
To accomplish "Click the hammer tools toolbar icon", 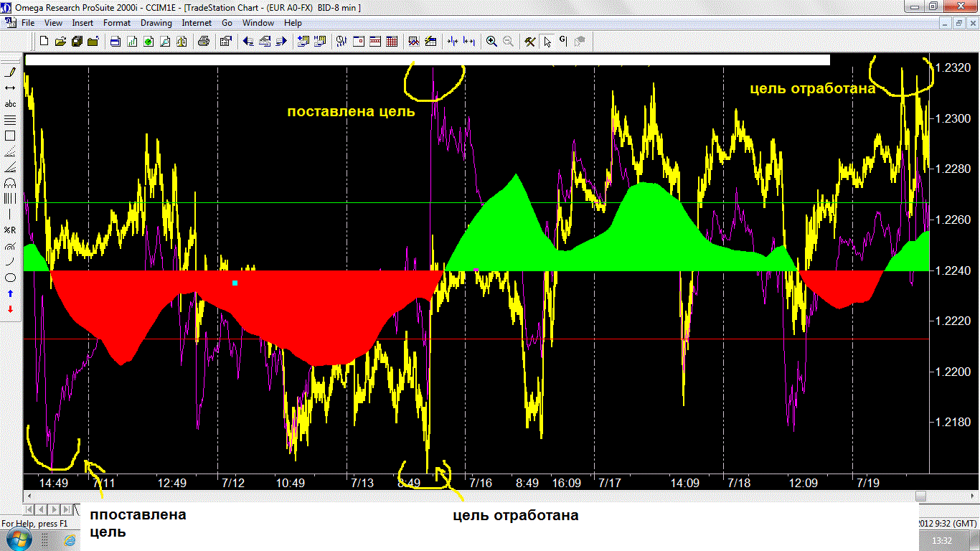I will click(530, 42).
